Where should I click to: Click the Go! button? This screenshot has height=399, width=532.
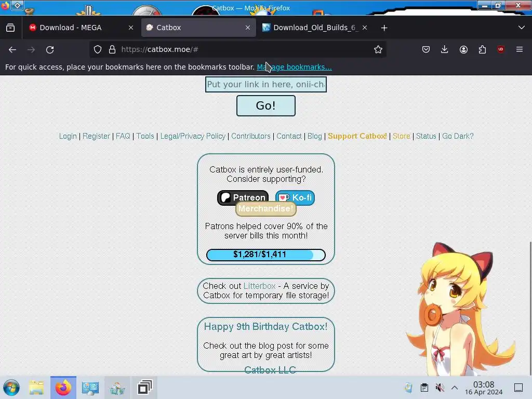[x=265, y=105]
